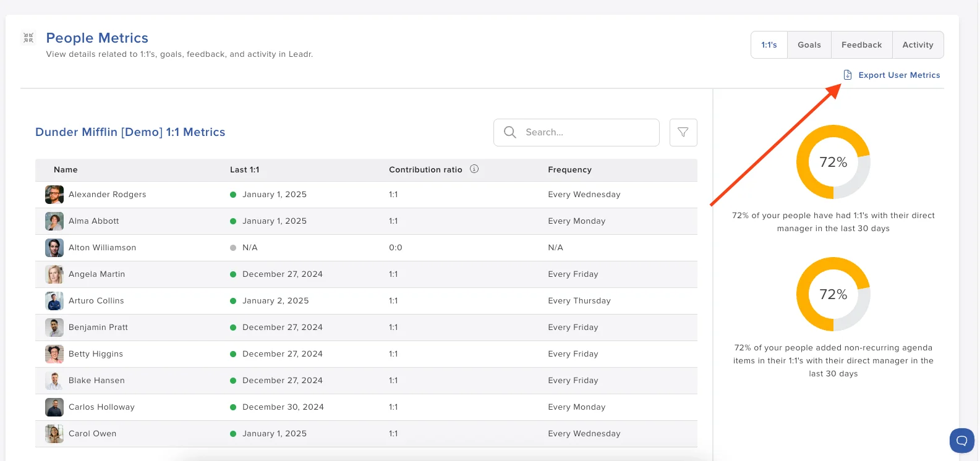The width and height of the screenshot is (980, 461).
Task: Click Carol Owen's Every Wednesday frequency
Action: click(584, 434)
